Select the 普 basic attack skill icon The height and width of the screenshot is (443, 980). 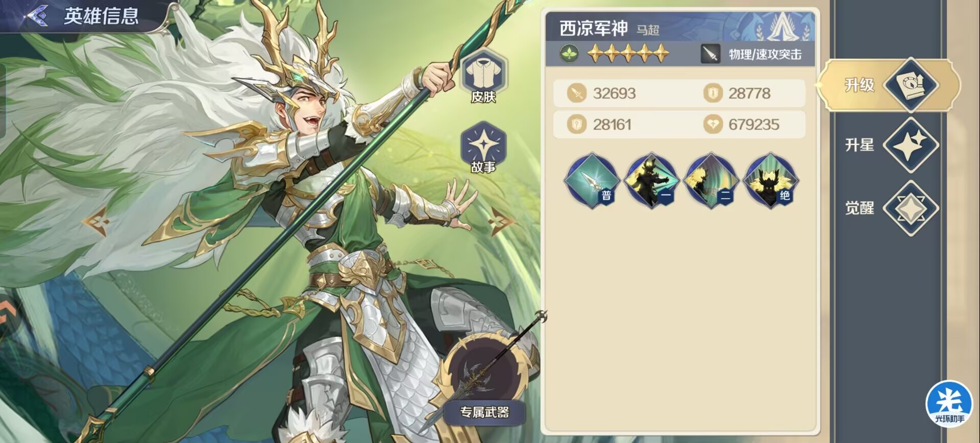coord(592,181)
